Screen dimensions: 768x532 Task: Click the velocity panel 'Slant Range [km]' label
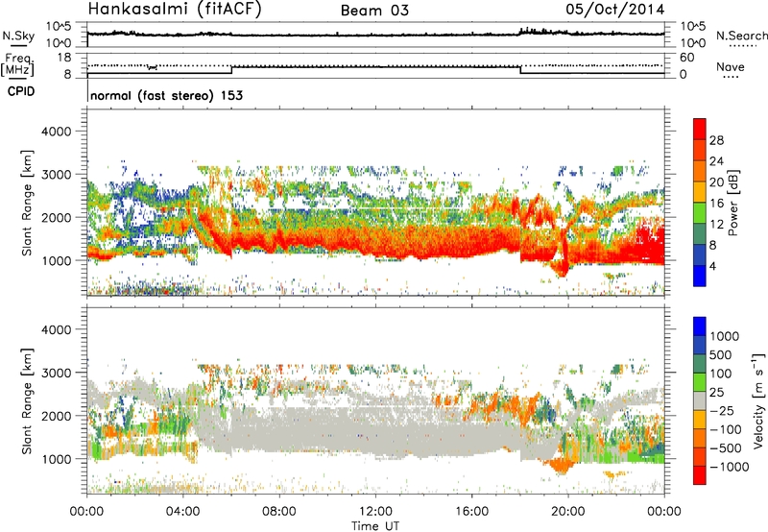click(27, 401)
